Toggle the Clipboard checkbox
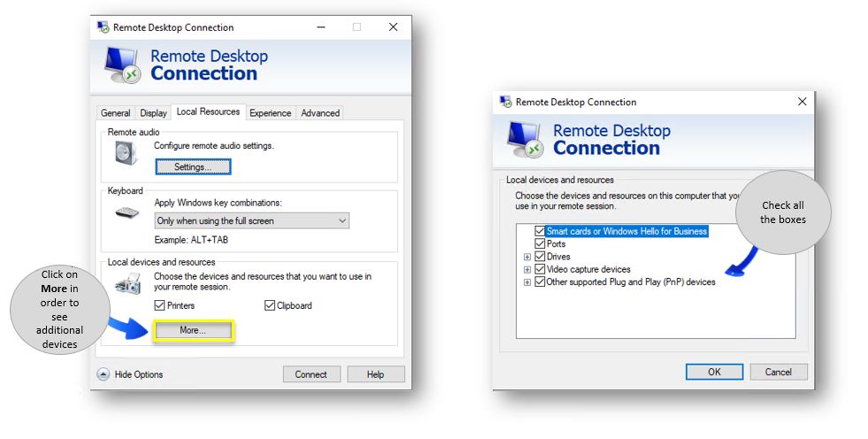 [x=270, y=305]
